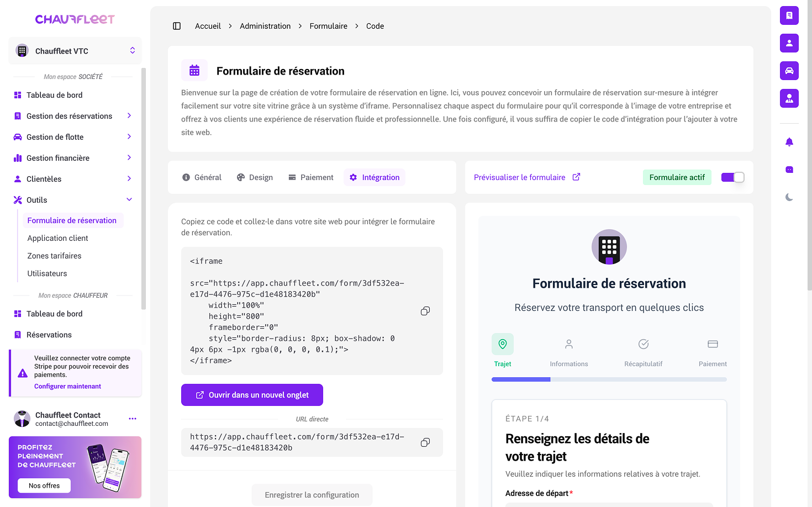Click the Trajet step progress bar
Screen dimensions: 812x507
tap(520, 379)
